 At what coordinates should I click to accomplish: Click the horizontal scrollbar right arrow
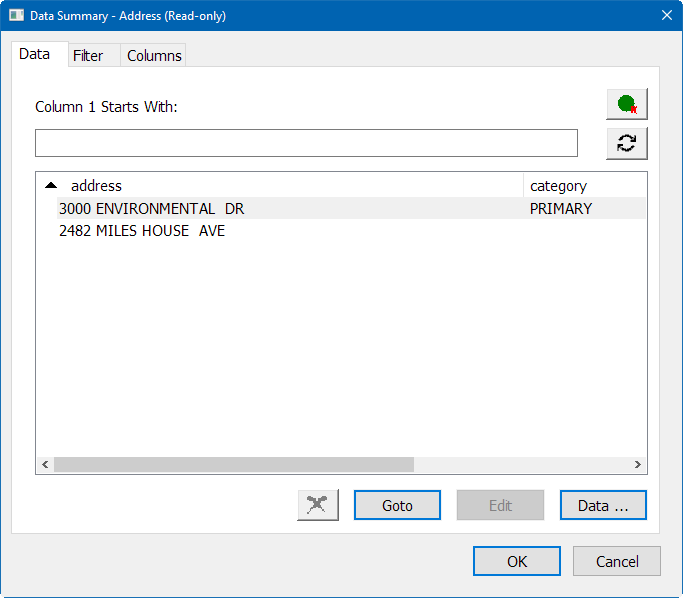pyautogui.click(x=638, y=465)
